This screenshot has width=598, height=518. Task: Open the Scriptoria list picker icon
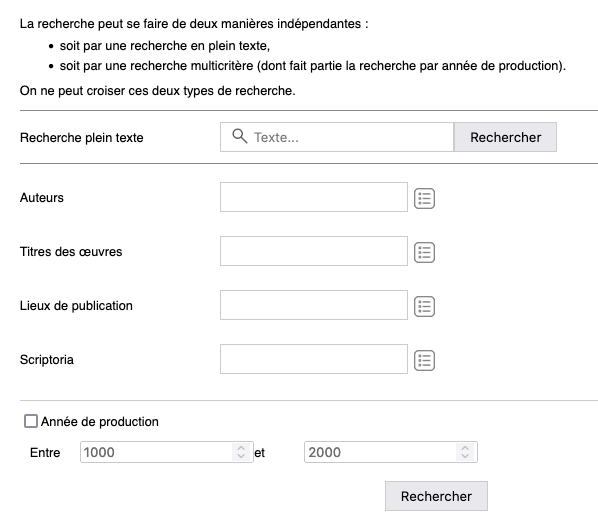[x=424, y=360]
